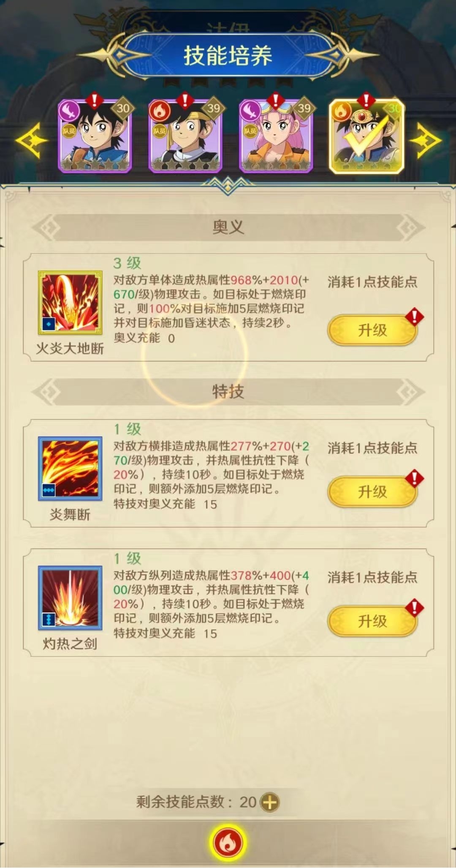Image resolution: width=456 pixels, height=868 pixels.
Task: Select the pink-haired hero portrait
Action: pyautogui.click(x=276, y=136)
